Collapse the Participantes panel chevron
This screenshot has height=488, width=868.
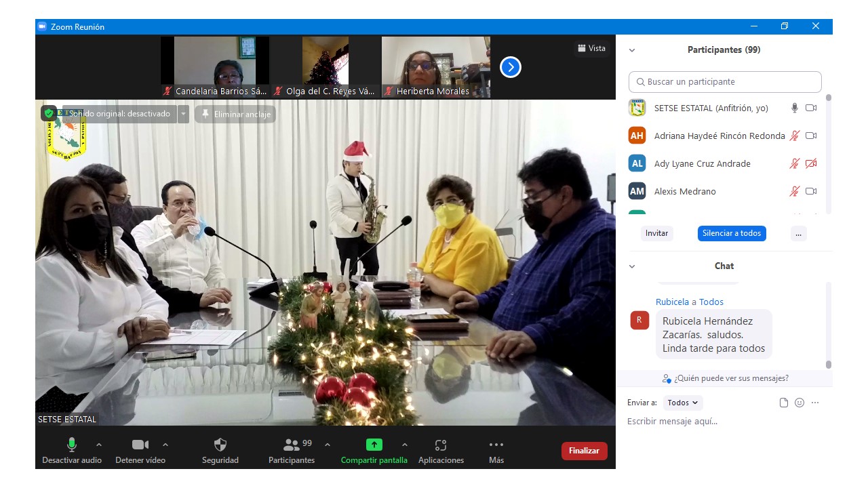632,50
